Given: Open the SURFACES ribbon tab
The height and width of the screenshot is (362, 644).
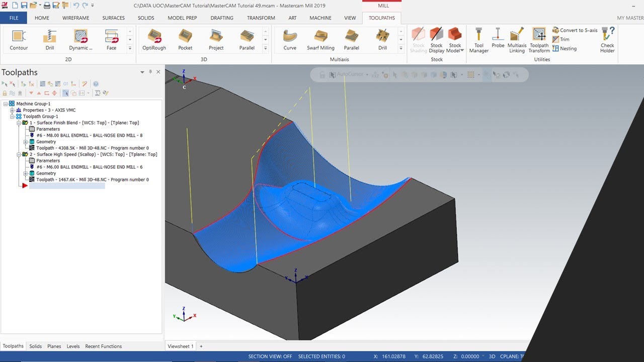Looking at the screenshot, I should pos(114,18).
